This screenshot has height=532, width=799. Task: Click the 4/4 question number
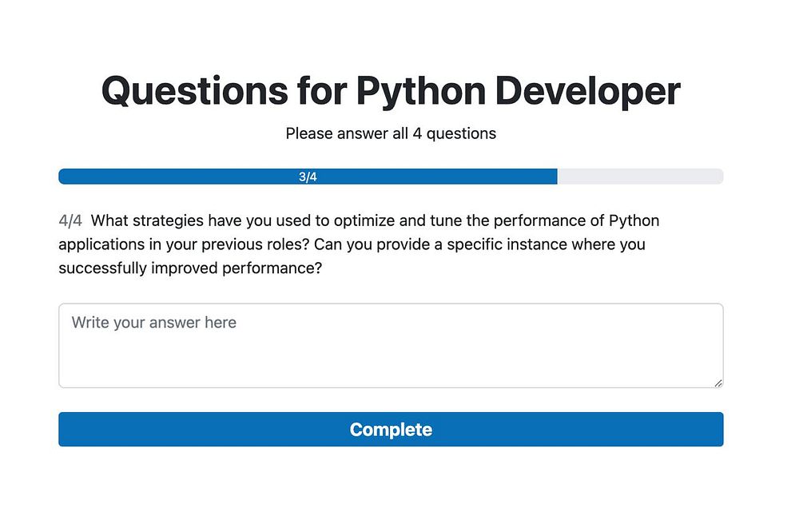point(70,220)
